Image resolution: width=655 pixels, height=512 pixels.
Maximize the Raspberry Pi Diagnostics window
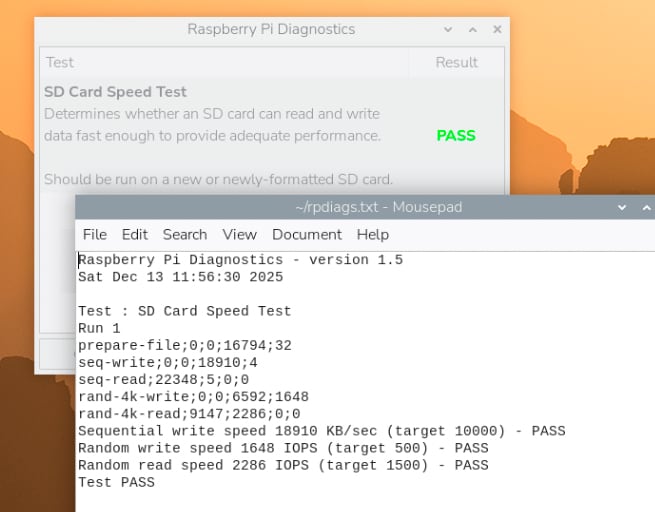472,30
